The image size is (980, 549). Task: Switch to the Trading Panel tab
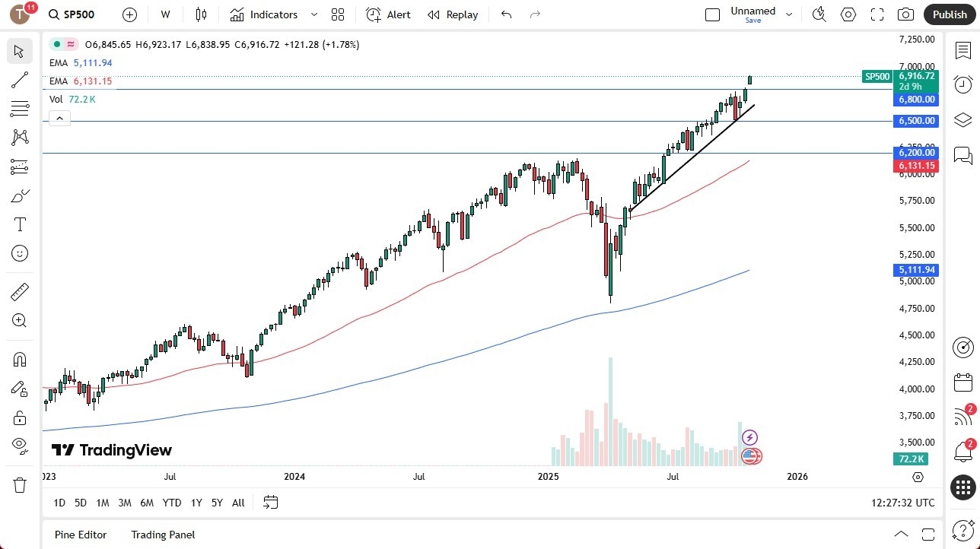[162, 535]
